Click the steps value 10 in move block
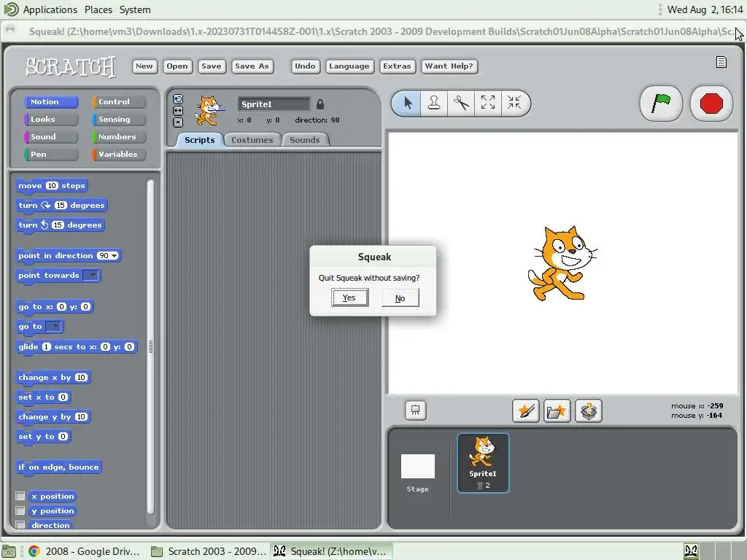Image resolution: width=747 pixels, height=560 pixels. tap(52, 186)
